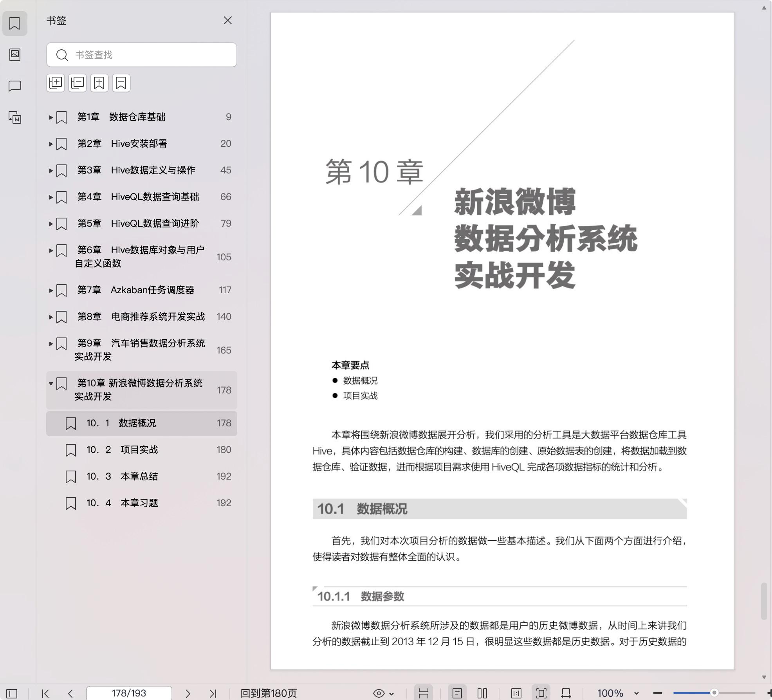Open the bookmarks sidebar panel
This screenshot has height=700, width=772.
(x=14, y=23)
